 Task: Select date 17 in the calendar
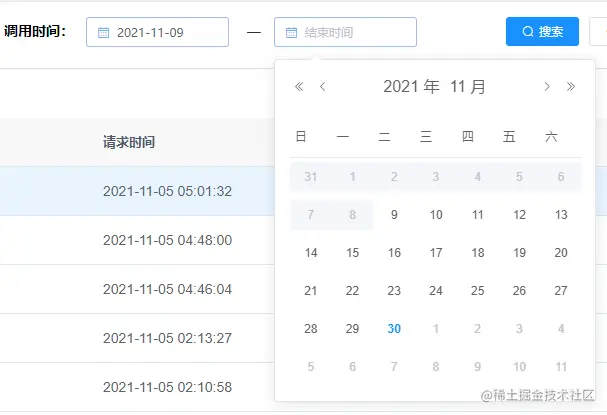point(436,253)
